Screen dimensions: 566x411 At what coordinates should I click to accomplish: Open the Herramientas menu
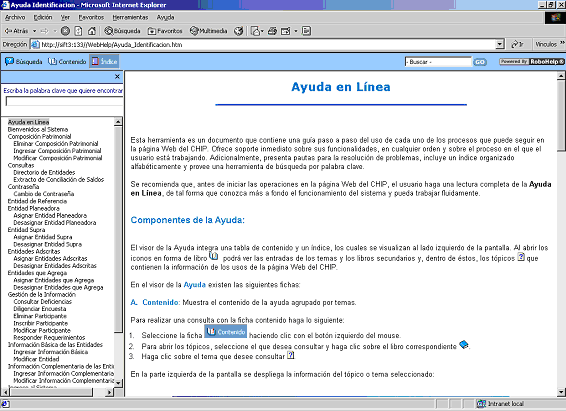[130, 17]
